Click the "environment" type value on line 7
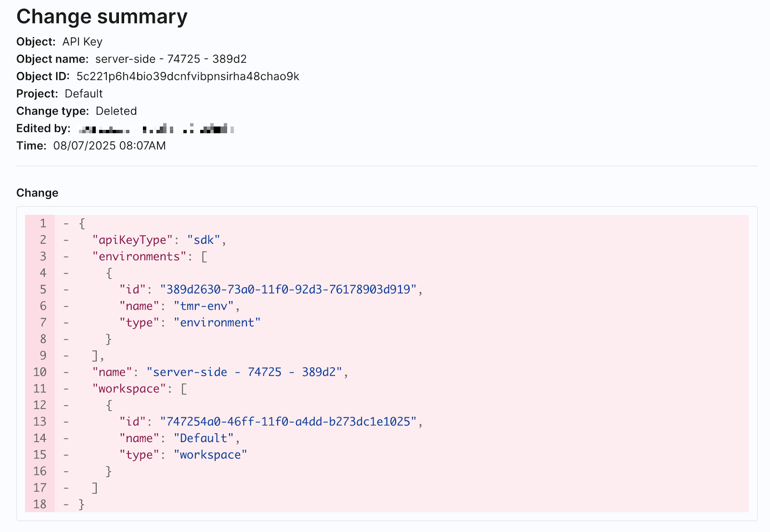 217,323
